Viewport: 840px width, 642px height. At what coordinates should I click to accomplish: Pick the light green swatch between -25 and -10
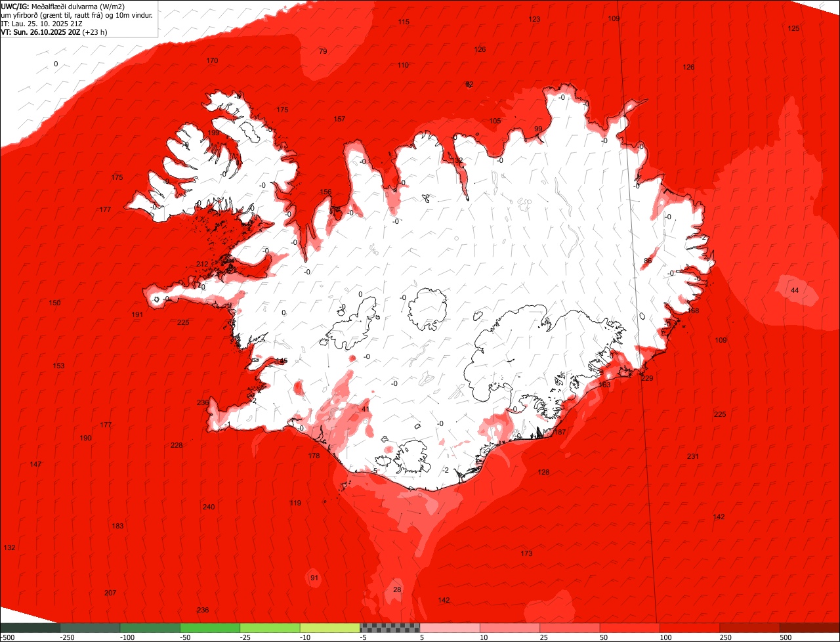coord(270,628)
